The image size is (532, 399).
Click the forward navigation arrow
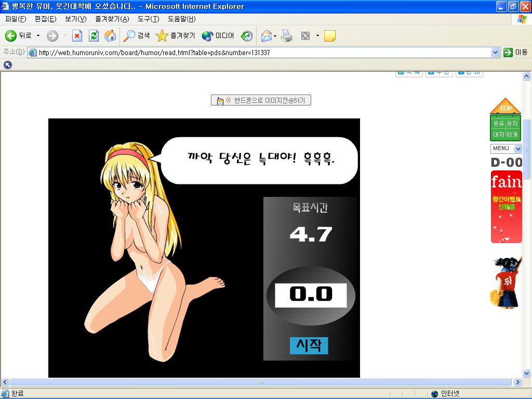[x=52, y=36]
